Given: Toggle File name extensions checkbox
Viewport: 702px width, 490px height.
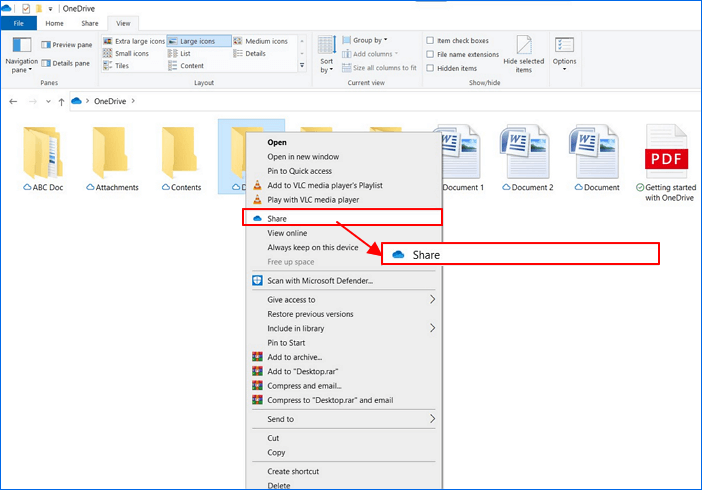Looking at the screenshot, I should (x=430, y=54).
